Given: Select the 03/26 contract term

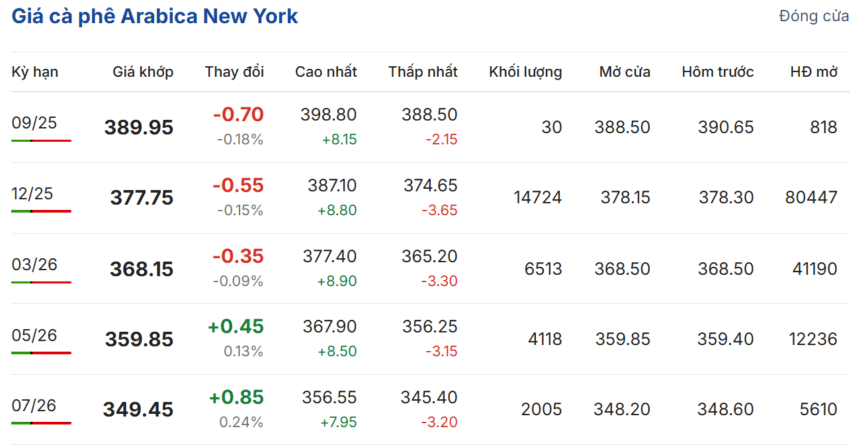Looking at the screenshot, I should coord(34,264).
